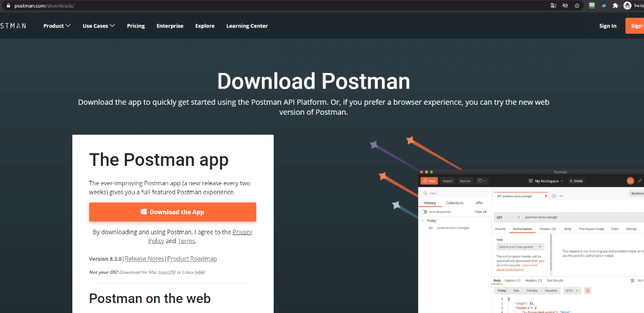Screen dimensions: 644x313
Task: Click the Incognito profile icon
Action: click(x=627, y=6)
